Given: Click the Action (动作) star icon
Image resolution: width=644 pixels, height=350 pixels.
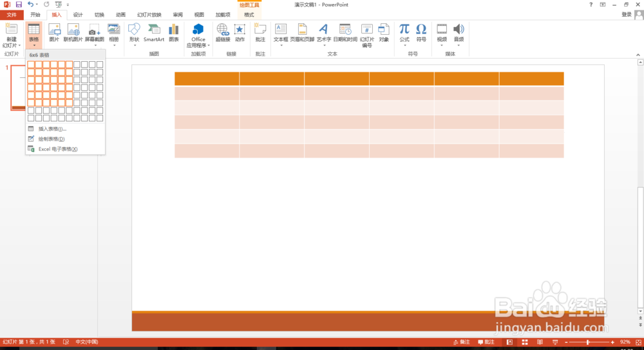Looking at the screenshot, I should [x=240, y=33].
